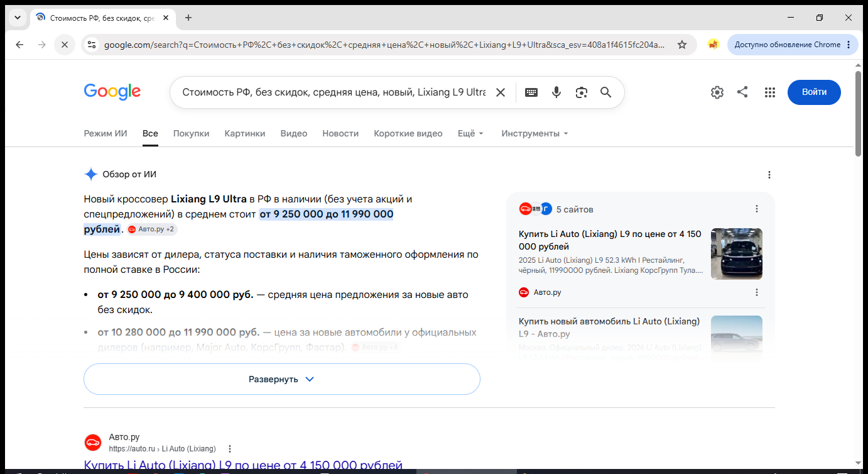Open the Chrome three-dot menu
This screenshot has height=474, width=868.
coord(849,45)
